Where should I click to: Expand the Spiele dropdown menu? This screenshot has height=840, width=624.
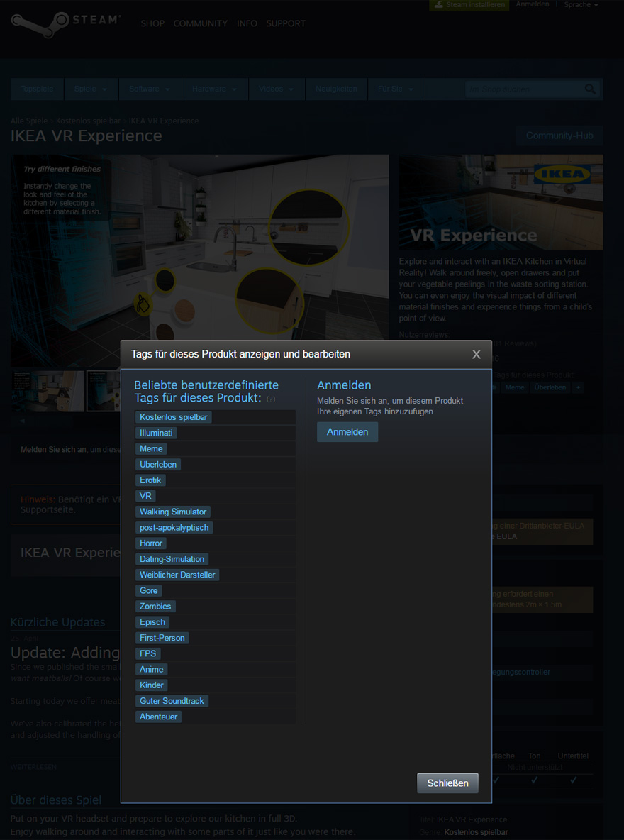pos(91,89)
